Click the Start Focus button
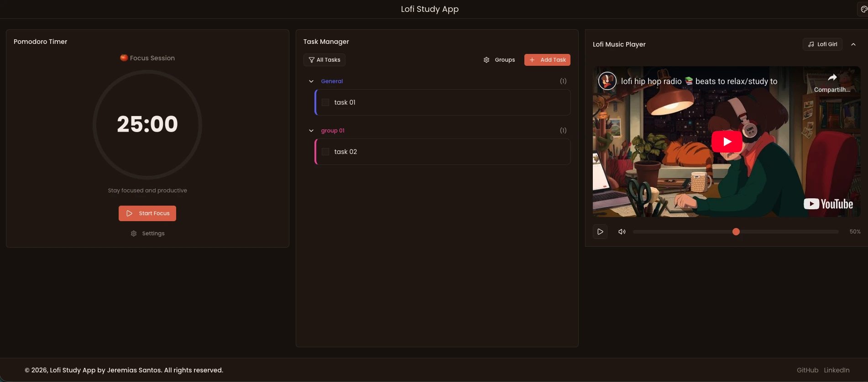Viewport: 868px width, 382px height. click(147, 213)
